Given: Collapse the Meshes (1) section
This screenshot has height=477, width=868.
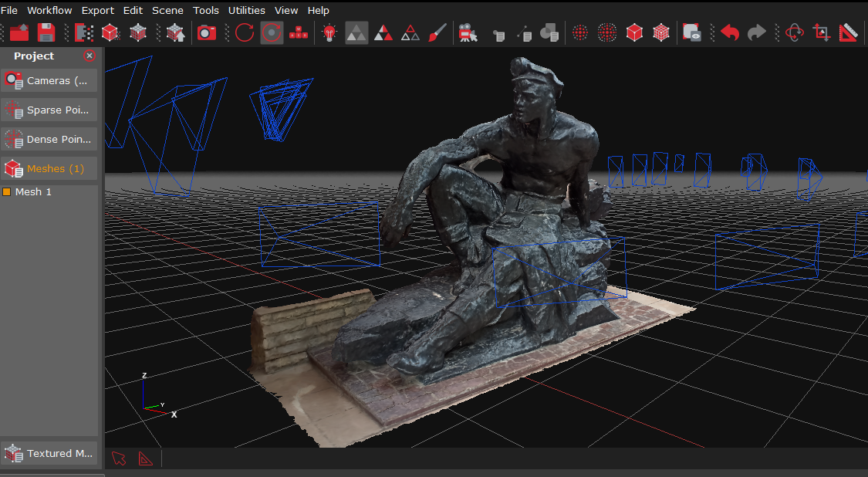Looking at the screenshot, I should click(49, 168).
